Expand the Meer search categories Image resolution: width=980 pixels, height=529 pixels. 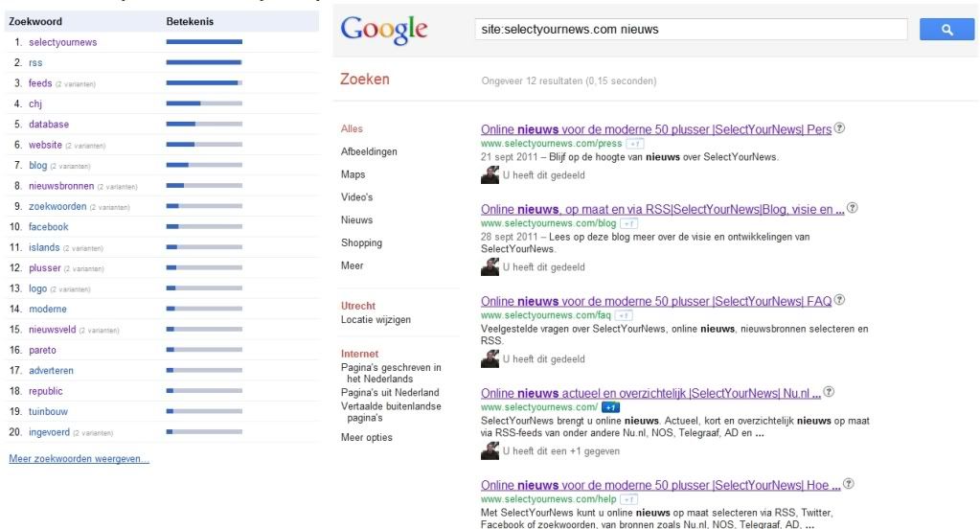(x=352, y=265)
